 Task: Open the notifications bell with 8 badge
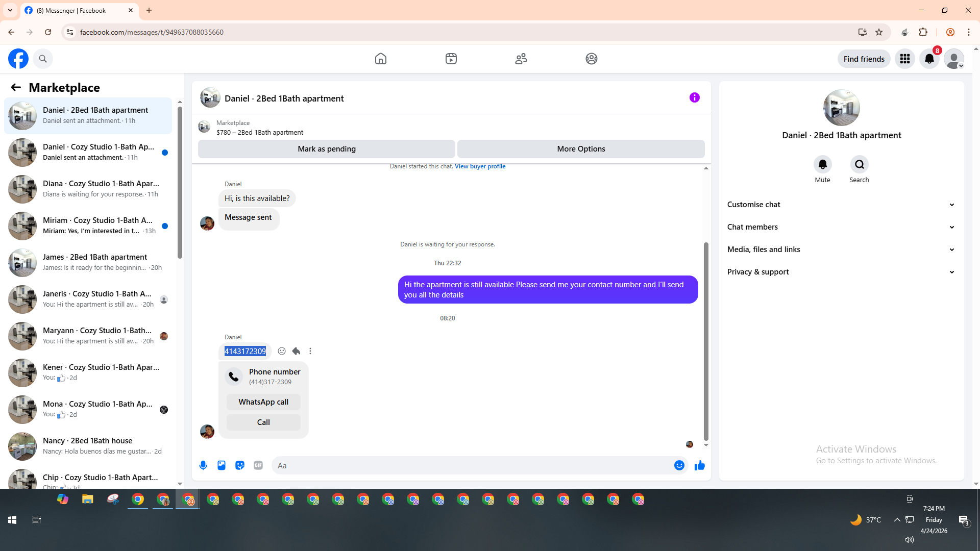click(929, 59)
